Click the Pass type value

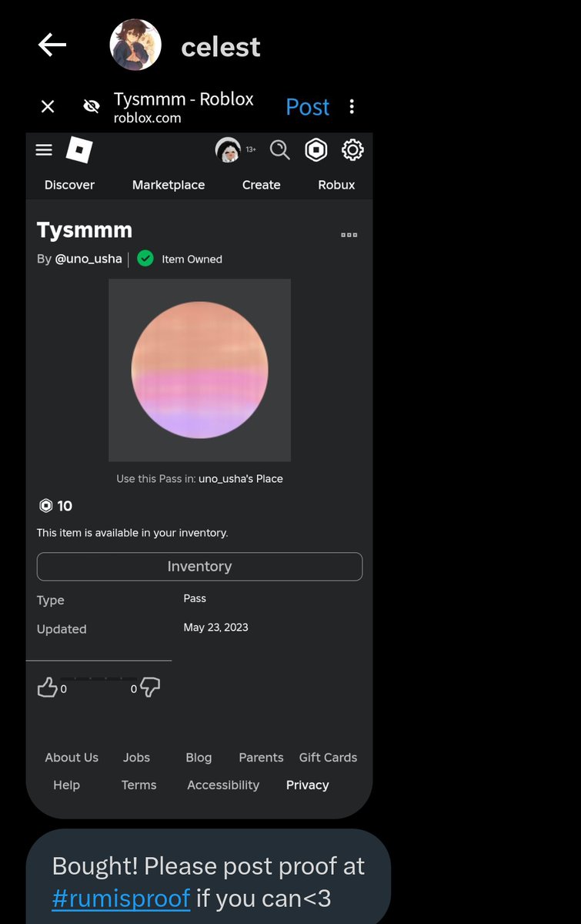[x=195, y=598]
